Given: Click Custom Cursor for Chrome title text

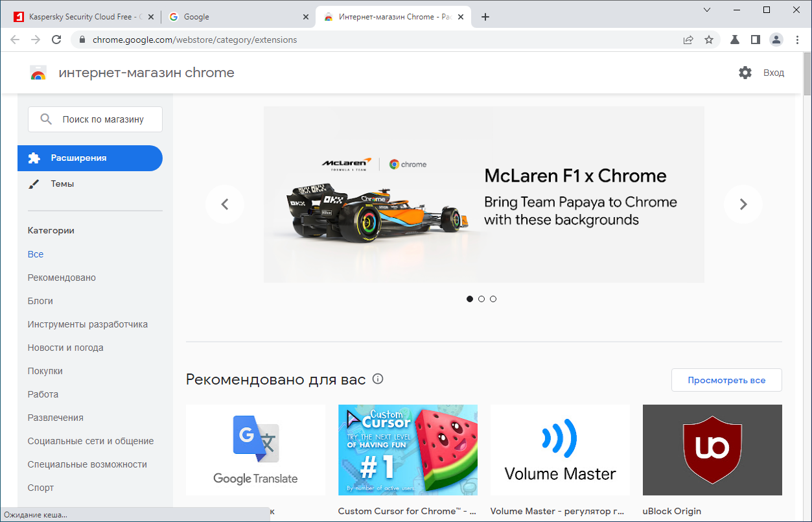Looking at the screenshot, I should click(407, 511).
